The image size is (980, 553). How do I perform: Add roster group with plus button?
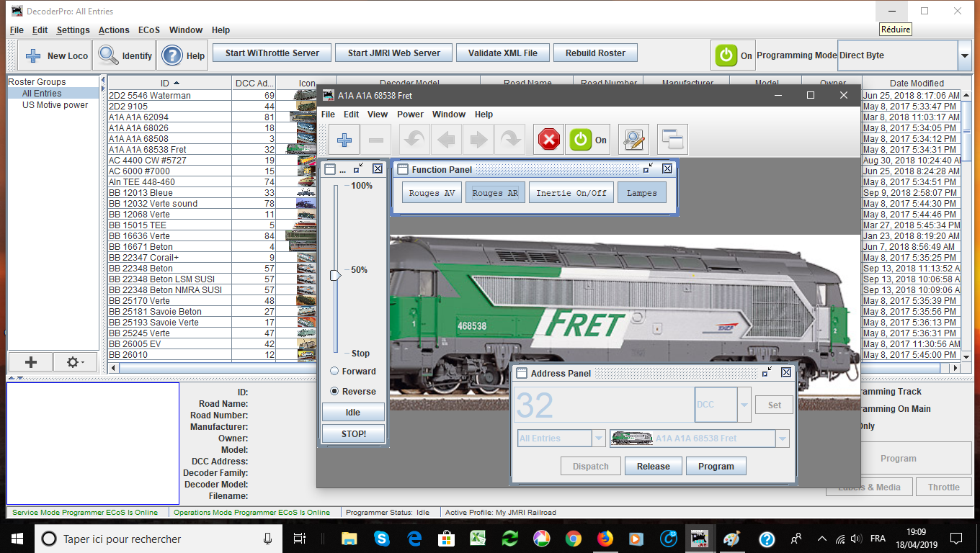(30, 362)
